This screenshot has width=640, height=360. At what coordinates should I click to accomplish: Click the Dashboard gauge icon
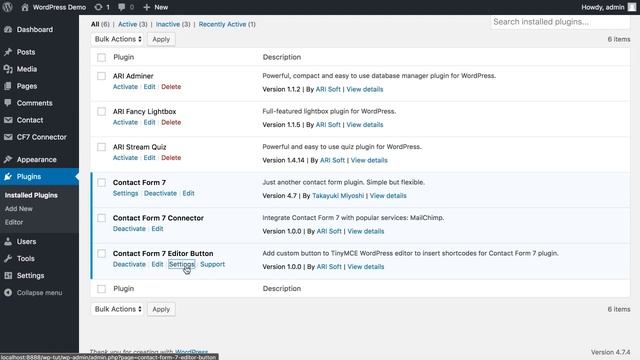coord(8,29)
